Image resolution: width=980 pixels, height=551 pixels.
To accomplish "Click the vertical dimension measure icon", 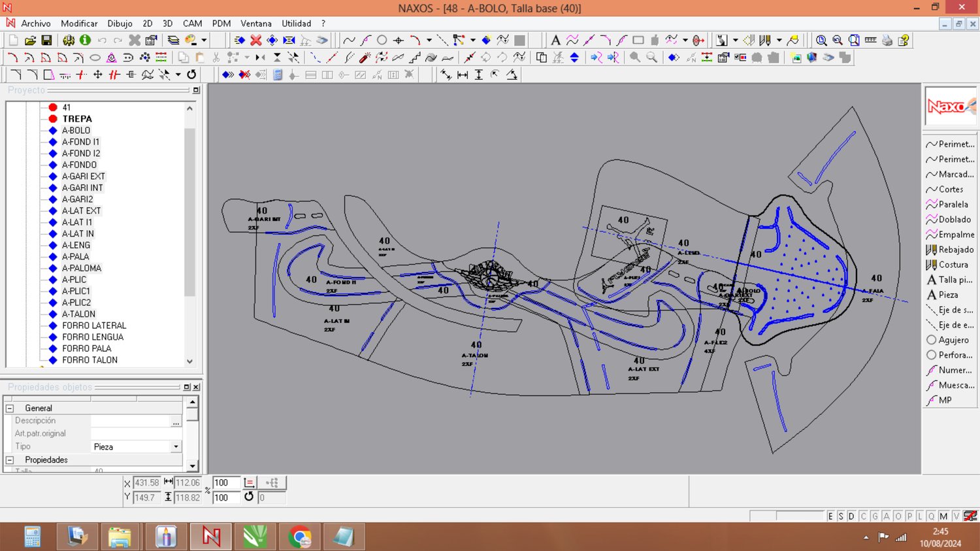I will coord(479,75).
